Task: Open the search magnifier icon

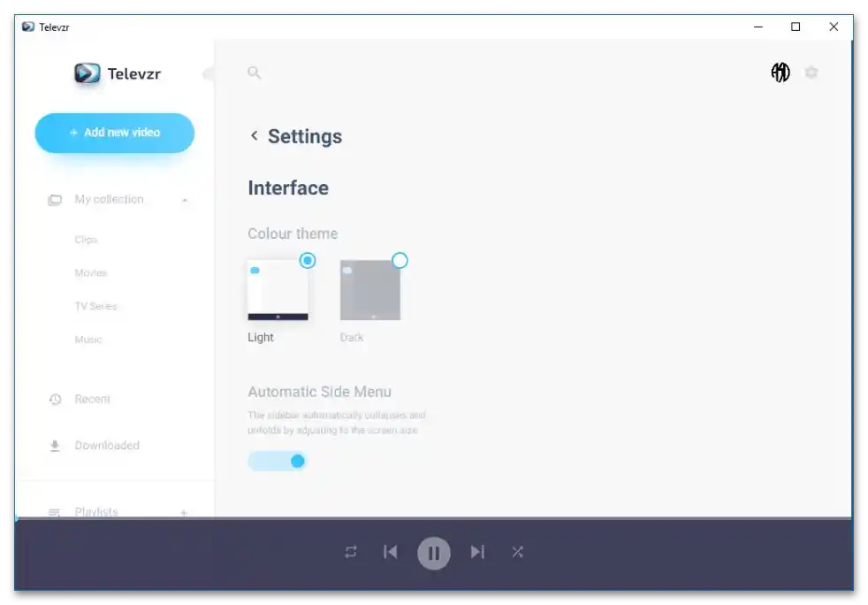Action: [255, 73]
